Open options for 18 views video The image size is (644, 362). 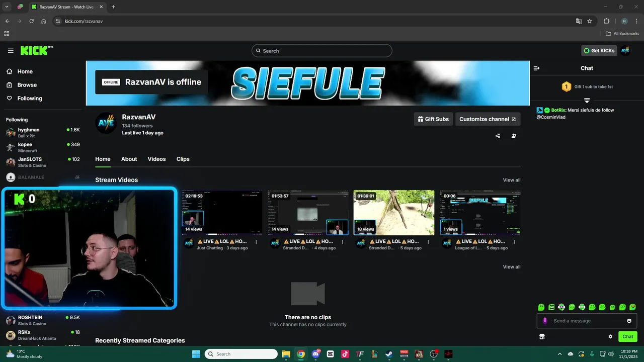pos(428,242)
